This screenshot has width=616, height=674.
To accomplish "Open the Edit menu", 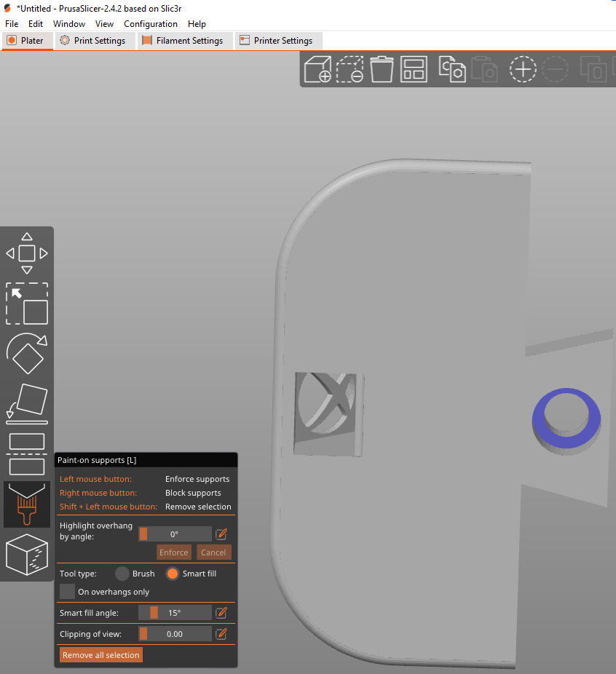I will click(36, 23).
